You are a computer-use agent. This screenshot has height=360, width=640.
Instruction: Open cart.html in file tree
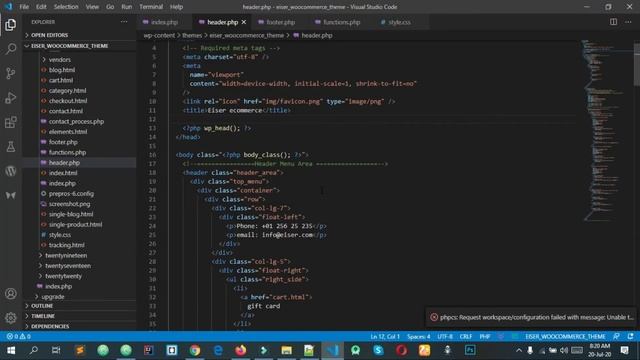[x=61, y=80]
